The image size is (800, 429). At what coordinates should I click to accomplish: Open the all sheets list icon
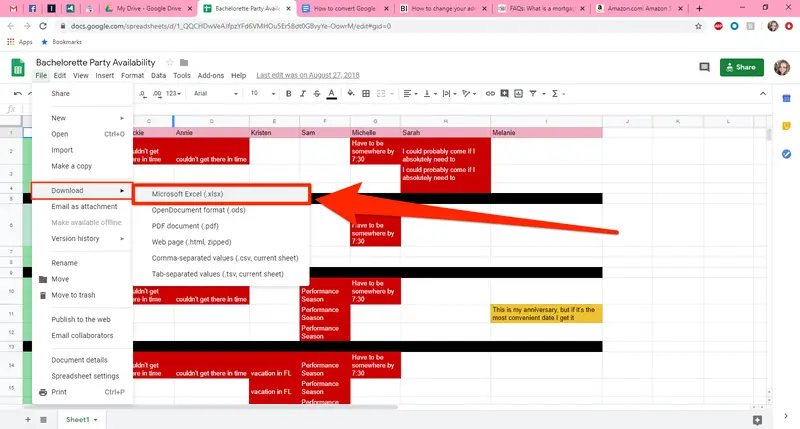click(x=43, y=419)
